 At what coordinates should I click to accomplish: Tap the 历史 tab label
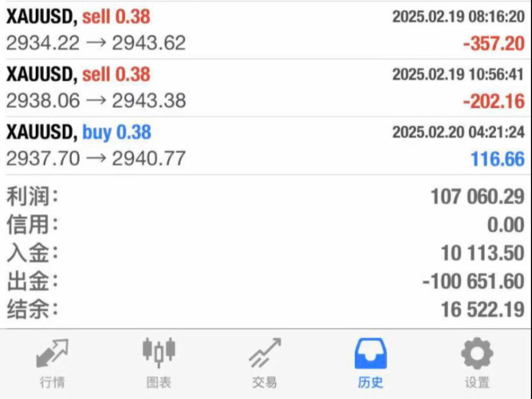tap(371, 383)
